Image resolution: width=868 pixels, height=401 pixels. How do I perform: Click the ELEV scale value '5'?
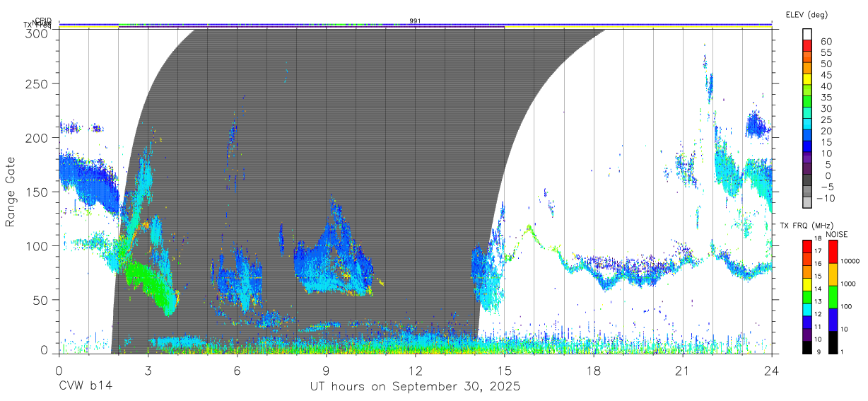point(829,164)
